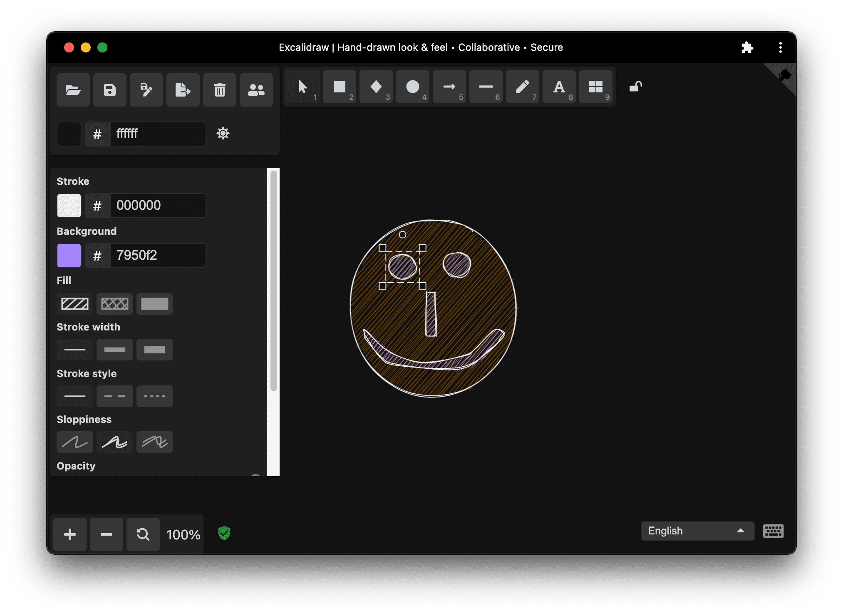The height and width of the screenshot is (616, 843).
Task: Open the collaborators menu
Action: pyautogui.click(x=257, y=89)
